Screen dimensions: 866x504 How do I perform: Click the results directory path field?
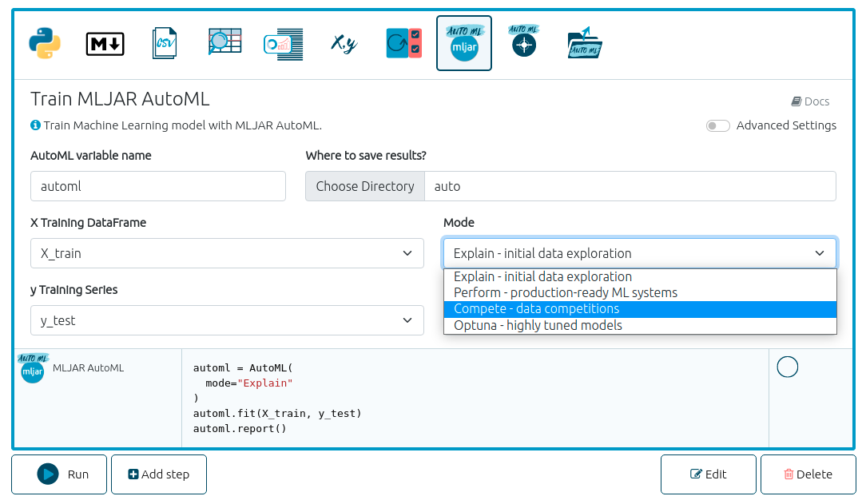630,187
